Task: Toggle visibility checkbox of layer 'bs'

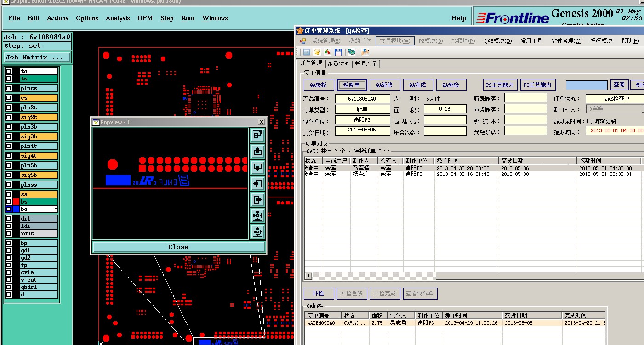Action: pos(9,202)
